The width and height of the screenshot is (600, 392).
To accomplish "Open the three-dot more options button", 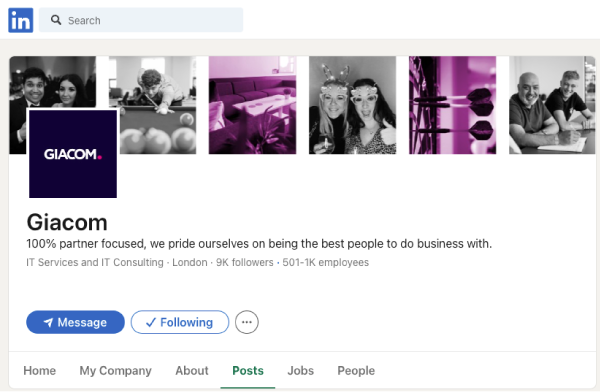I will [x=247, y=322].
